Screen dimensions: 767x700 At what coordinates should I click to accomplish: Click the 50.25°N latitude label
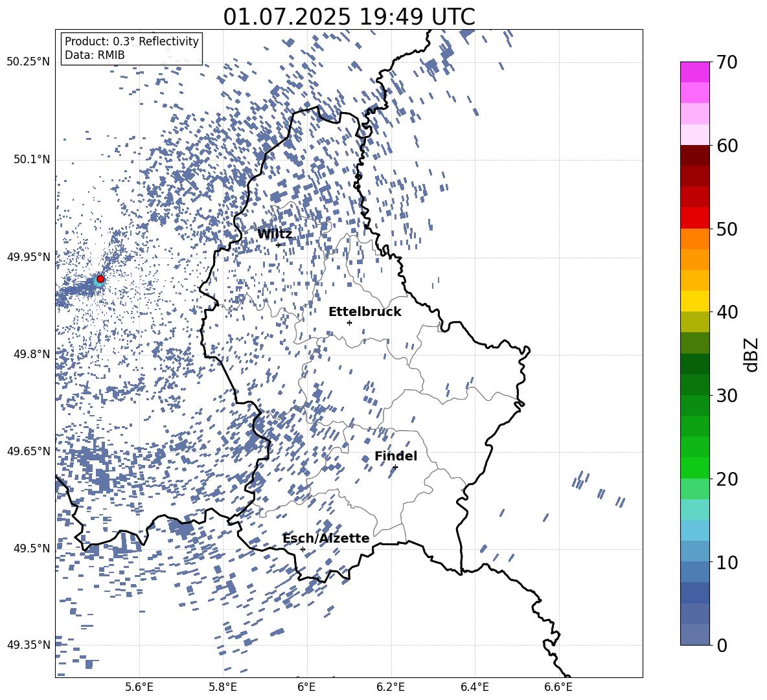29,62
